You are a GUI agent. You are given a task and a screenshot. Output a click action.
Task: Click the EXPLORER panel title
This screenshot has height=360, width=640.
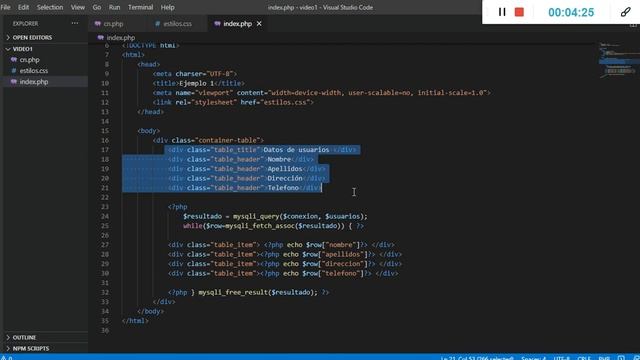click(25, 24)
